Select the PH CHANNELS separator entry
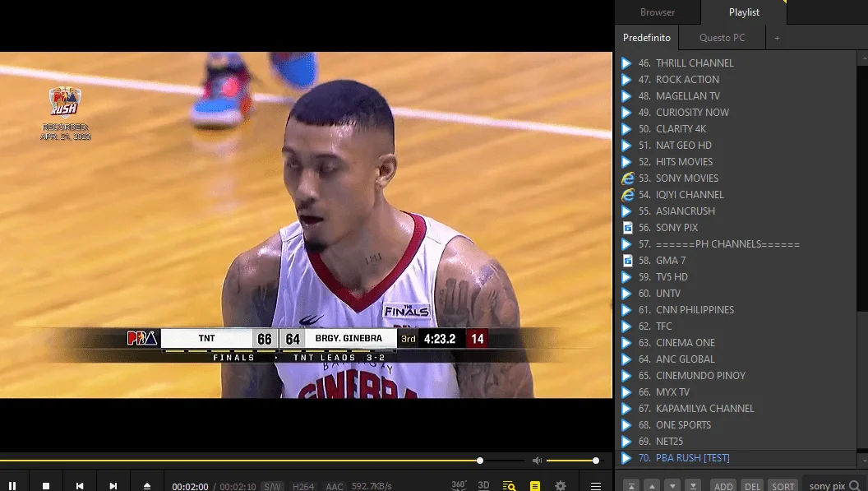This screenshot has width=868, height=491. tap(737, 243)
